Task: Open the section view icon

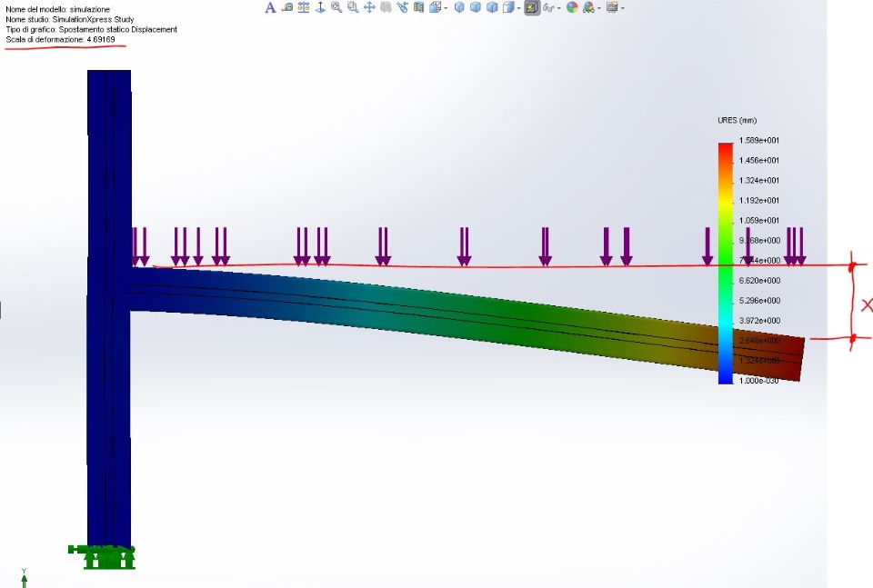Action: pyautogui.click(x=418, y=7)
